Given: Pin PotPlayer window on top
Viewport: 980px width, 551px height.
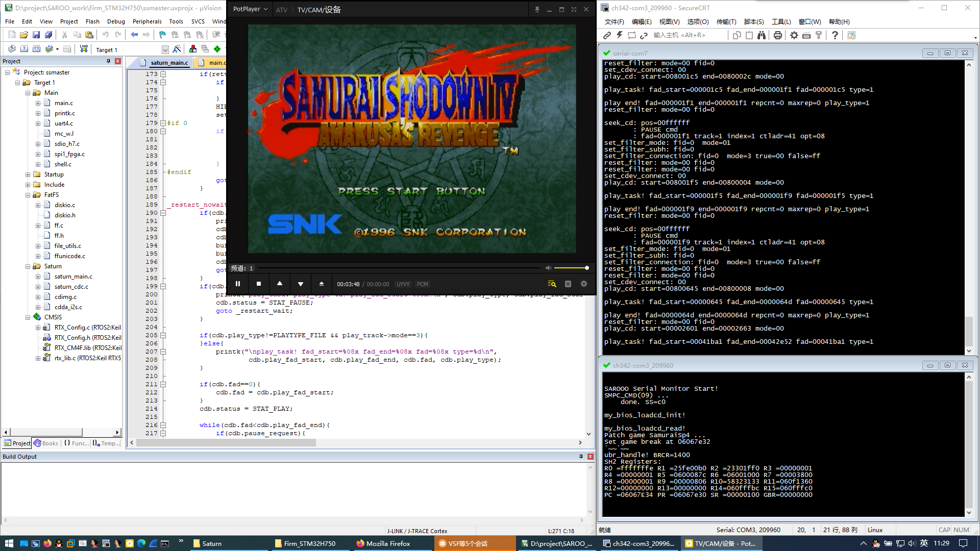Looking at the screenshot, I should tap(537, 9).
